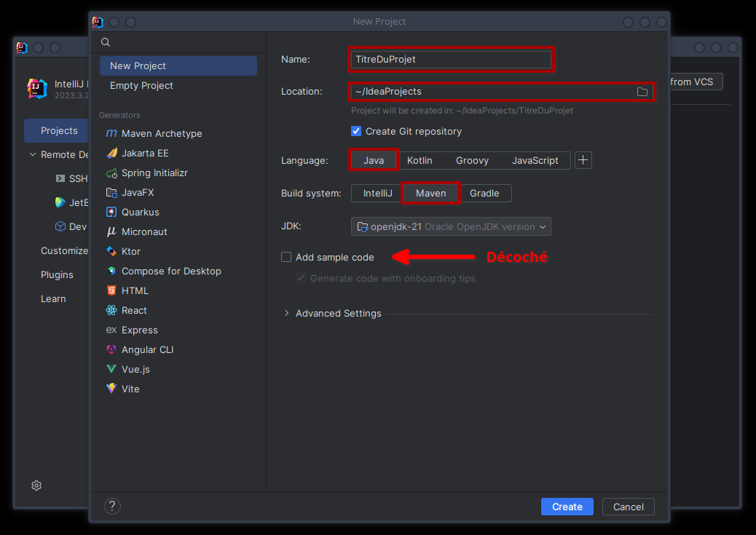Open the JDK dropdown showing openjdk-21
The width and height of the screenshot is (756, 535).
[451, 227]
